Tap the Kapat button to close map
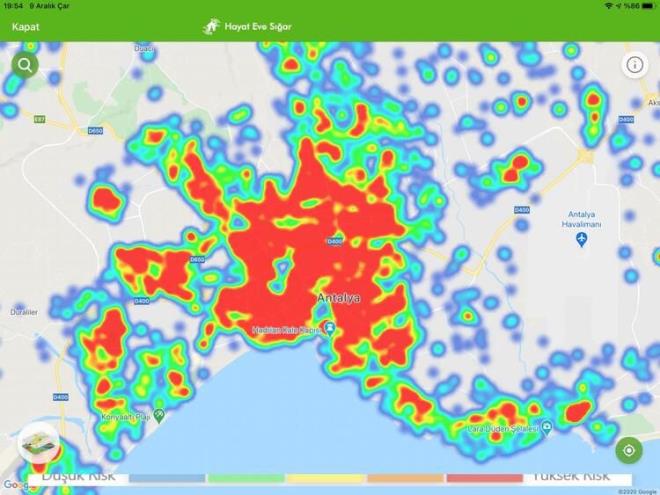The height and width of the screenshot is (495, 660). tap(25, 27)
